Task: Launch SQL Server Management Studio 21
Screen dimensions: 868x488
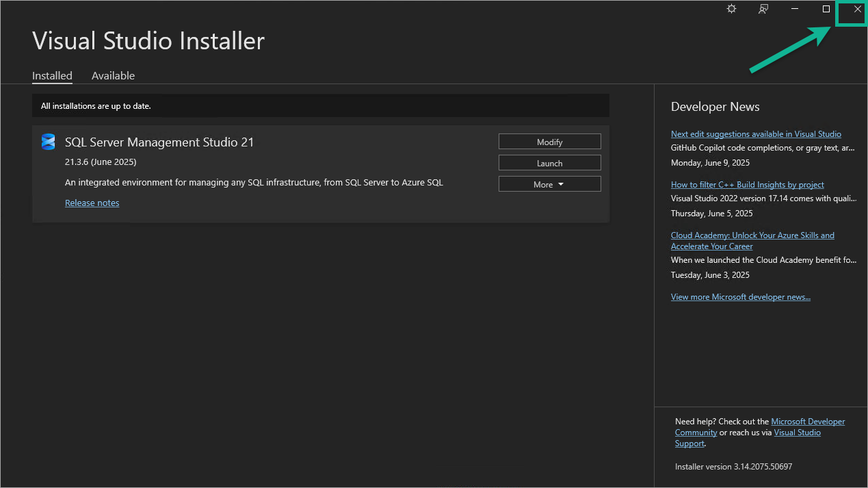Action: tap(550, 163)
